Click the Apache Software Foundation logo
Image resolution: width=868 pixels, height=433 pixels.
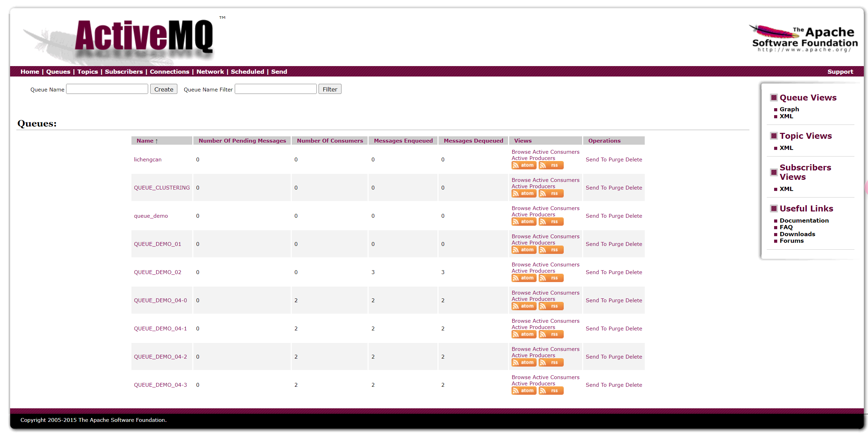804,39
